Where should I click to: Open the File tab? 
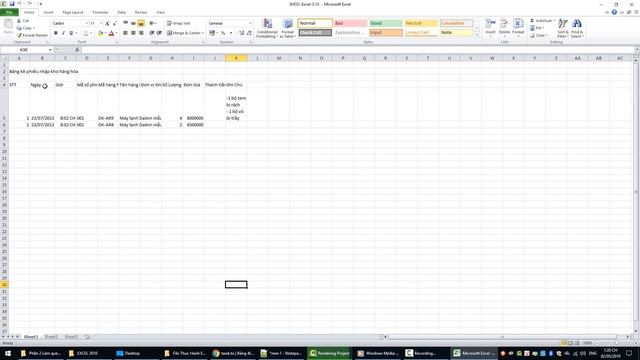coord(9,12)
